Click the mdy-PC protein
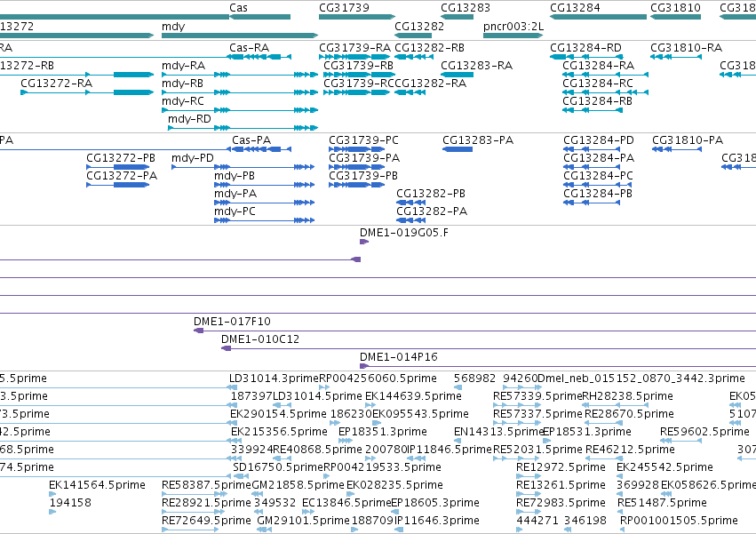This screenshot has width=756, height=534. coord(264,221)
